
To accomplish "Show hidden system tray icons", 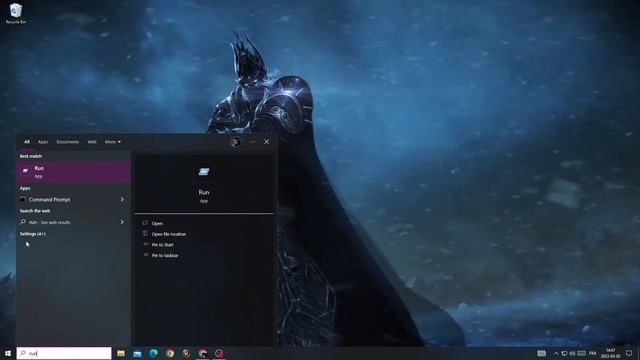I will (556, 353).
